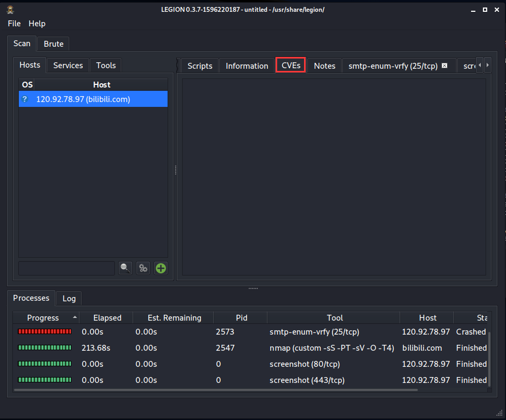Image resolution: width=506 pixels, height=420 pixels.
Task: Open the Help menu
Action: [x=37, y=24]
